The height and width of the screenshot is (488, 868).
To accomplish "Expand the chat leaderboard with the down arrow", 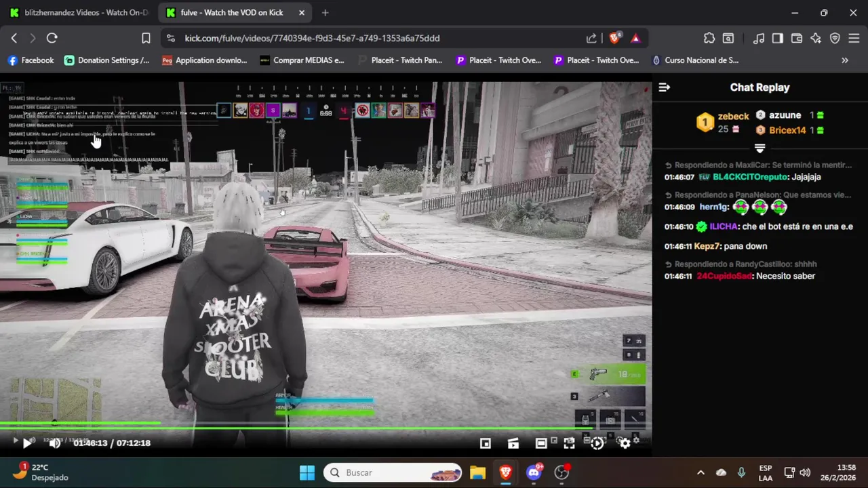I will (759, 148).
